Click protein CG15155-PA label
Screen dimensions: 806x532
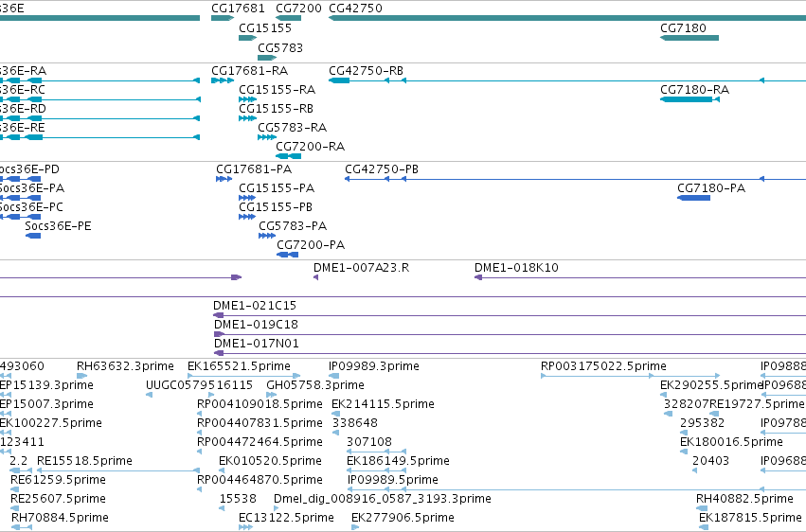pos(277,188)
